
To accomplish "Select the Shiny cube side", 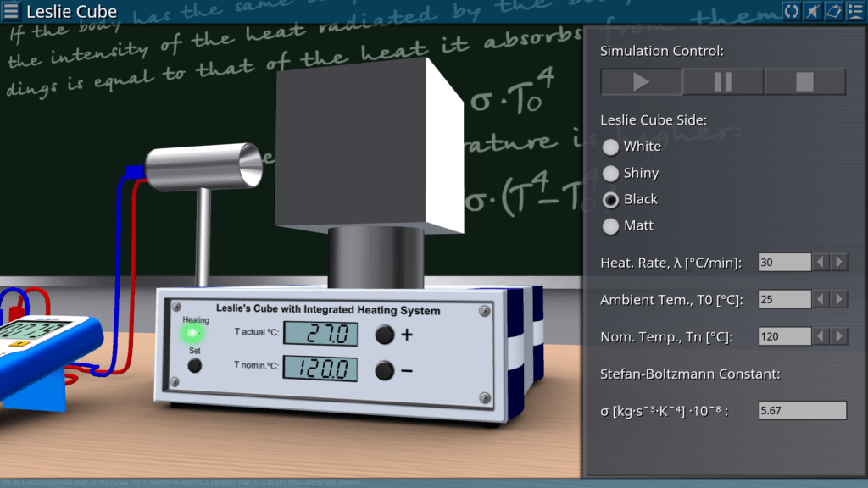I will [610, 174].
